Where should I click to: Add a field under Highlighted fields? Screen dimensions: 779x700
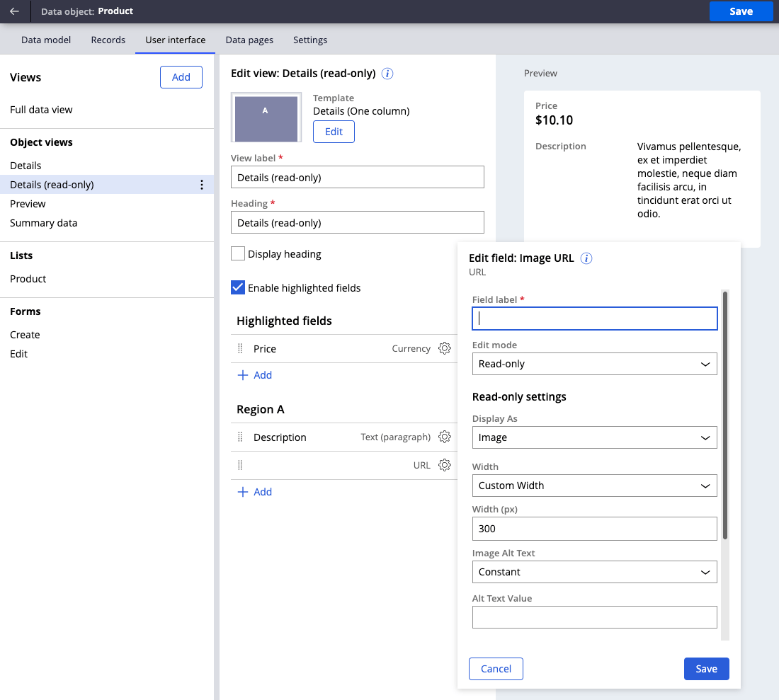point(255,375)
